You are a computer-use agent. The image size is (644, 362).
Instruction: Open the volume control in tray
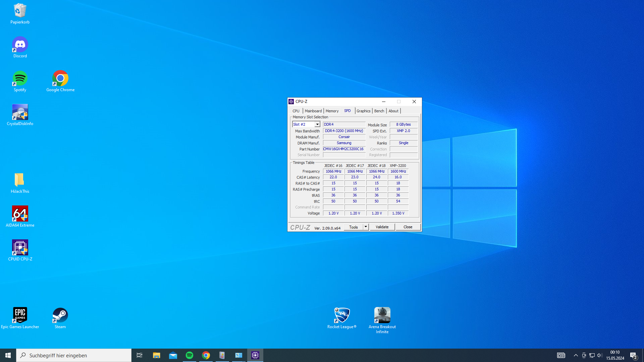(600, 355)
